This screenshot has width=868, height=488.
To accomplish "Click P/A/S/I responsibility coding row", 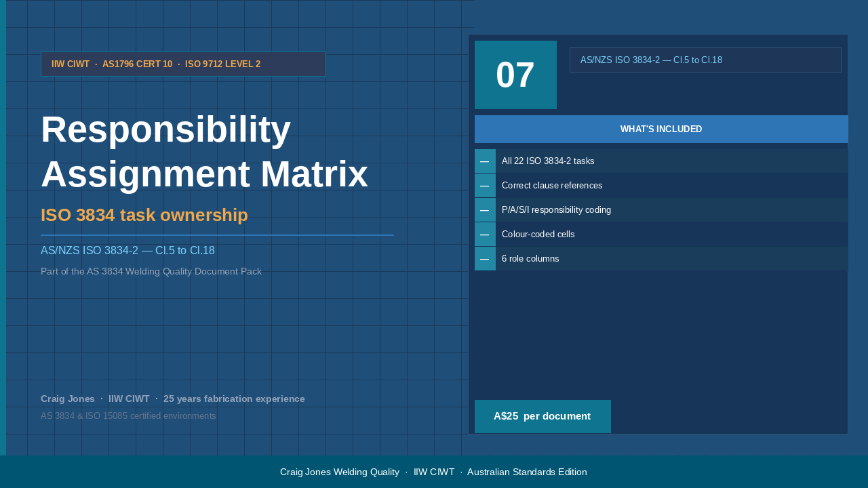I will (x=661, y=210).
